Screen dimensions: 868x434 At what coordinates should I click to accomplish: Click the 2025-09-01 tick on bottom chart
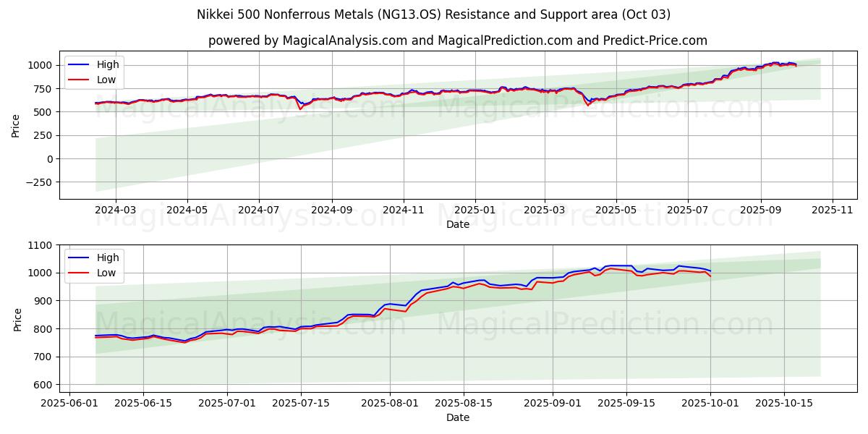pos(553,403)
